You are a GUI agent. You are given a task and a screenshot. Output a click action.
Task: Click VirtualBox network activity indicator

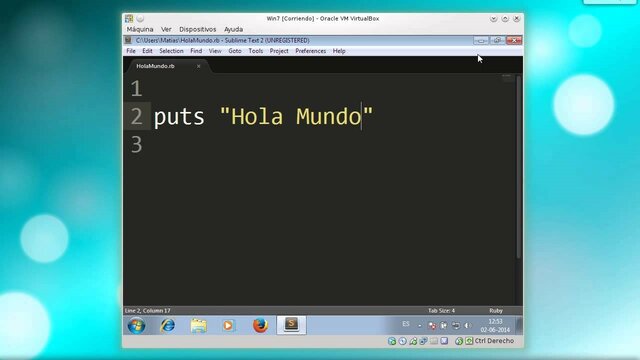coord(413,341)
